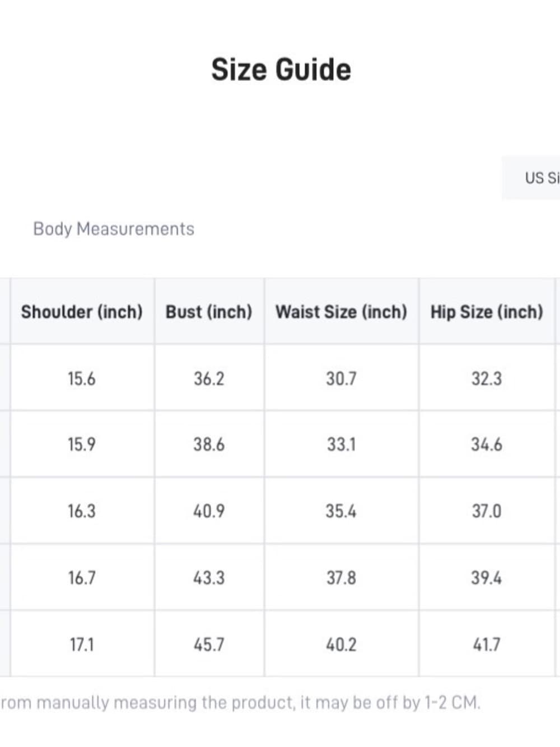Select the Body Measurements tab

pyautogui.click(x=114, y=229)
